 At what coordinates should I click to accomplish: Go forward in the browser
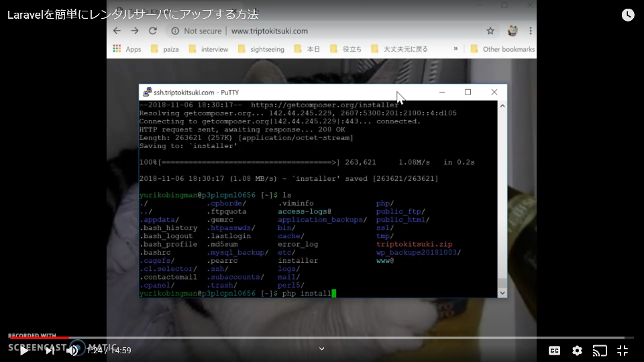pos(135,31)
